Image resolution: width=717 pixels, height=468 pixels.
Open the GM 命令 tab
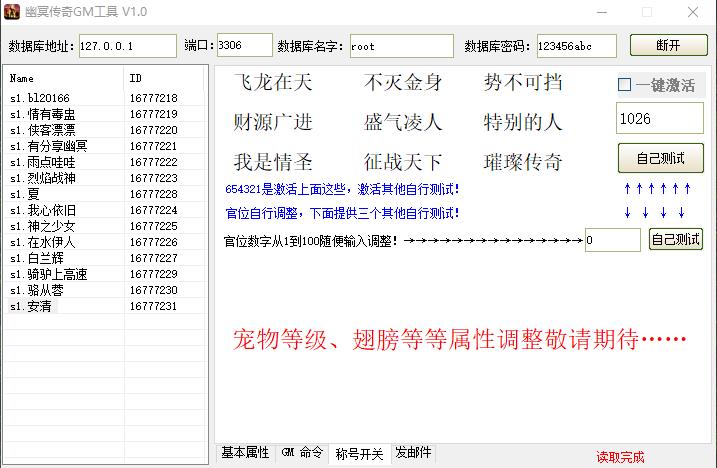coord(302,453)
